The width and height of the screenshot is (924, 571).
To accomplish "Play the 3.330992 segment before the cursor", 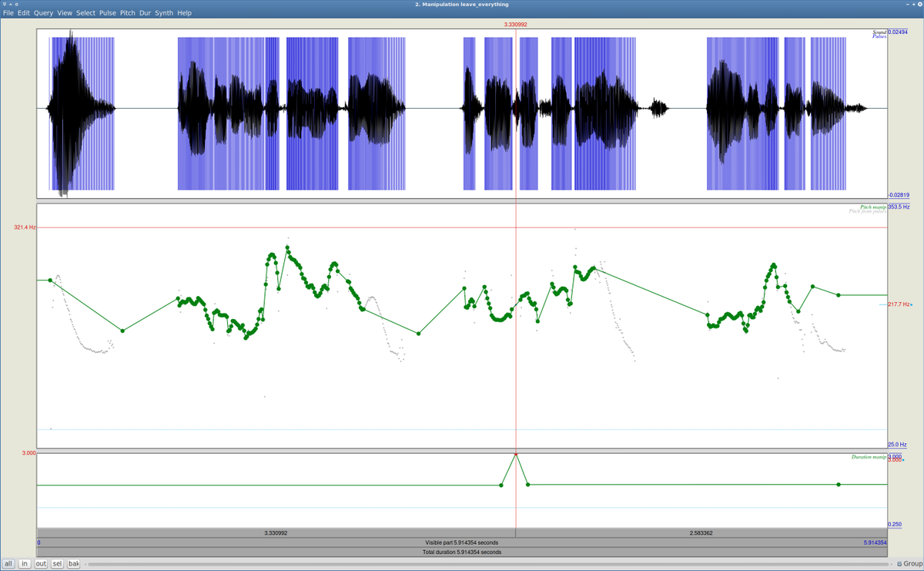I will [276, 532].
